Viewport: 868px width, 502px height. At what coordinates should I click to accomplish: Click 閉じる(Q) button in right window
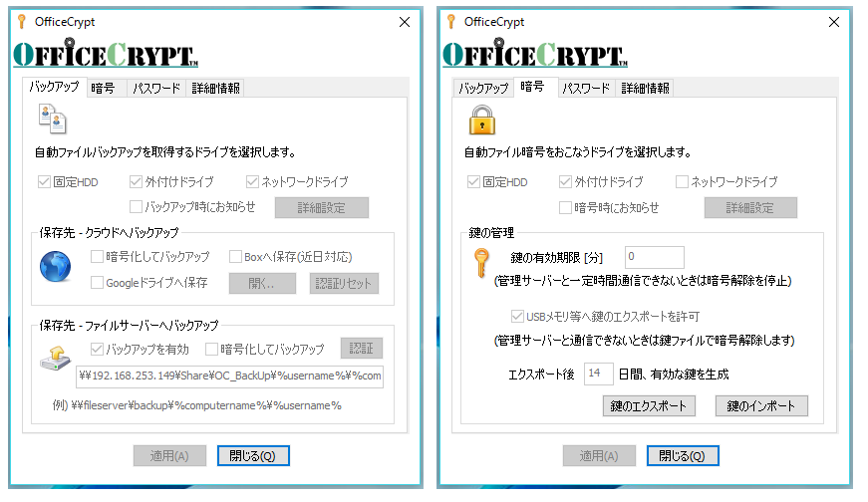point(683,456)
